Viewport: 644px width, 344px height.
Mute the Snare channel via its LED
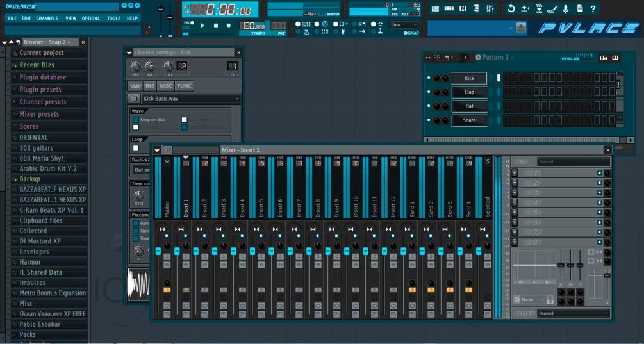[x=429, y=120]
